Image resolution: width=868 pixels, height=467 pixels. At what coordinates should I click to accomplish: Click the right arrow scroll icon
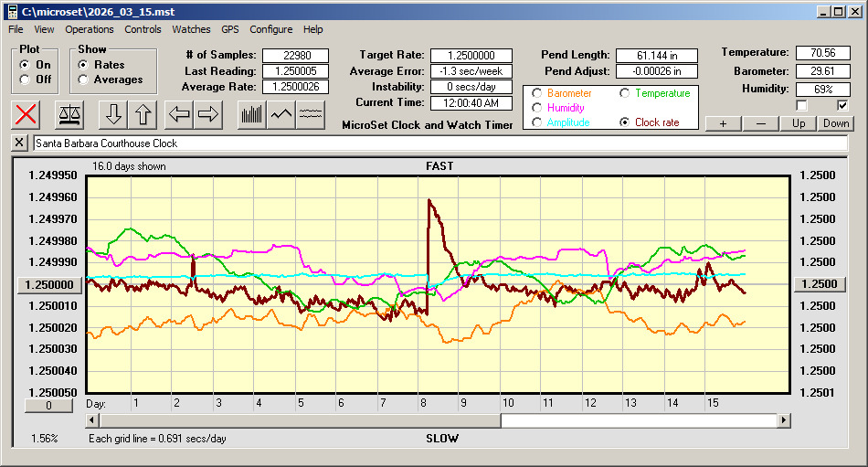click(208, 114)
